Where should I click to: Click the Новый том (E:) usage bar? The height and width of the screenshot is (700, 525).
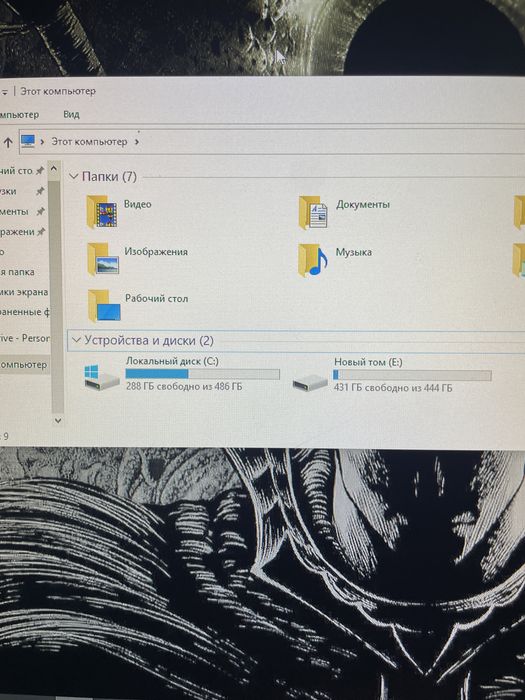coord(412,375)
